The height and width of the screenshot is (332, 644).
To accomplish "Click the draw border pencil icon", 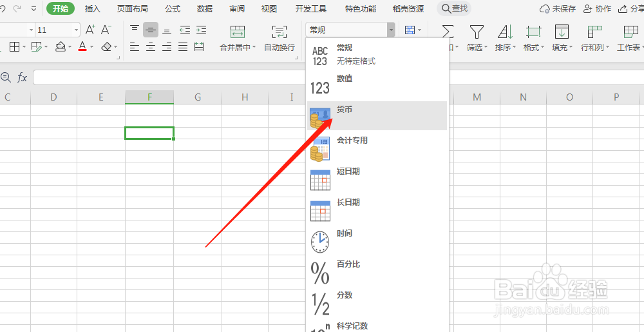I will point(37,47).
